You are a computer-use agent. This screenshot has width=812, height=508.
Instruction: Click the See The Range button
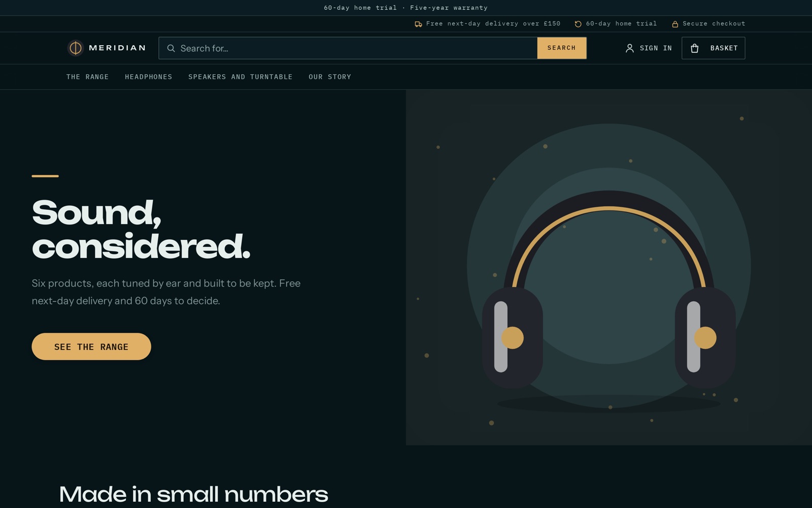pyautogui.click(x=91, y=346)
